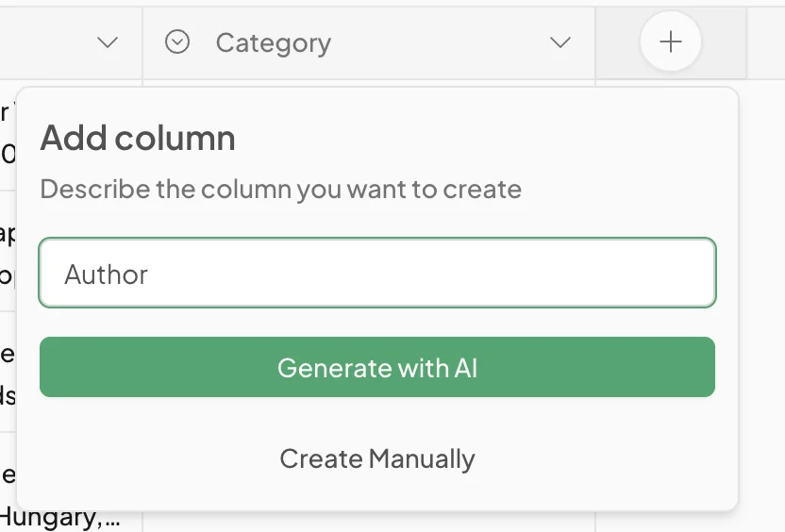Focus the Author column description field
This screenshot has height=532, width=785.
pyautogui.click(x=377, y=274)
